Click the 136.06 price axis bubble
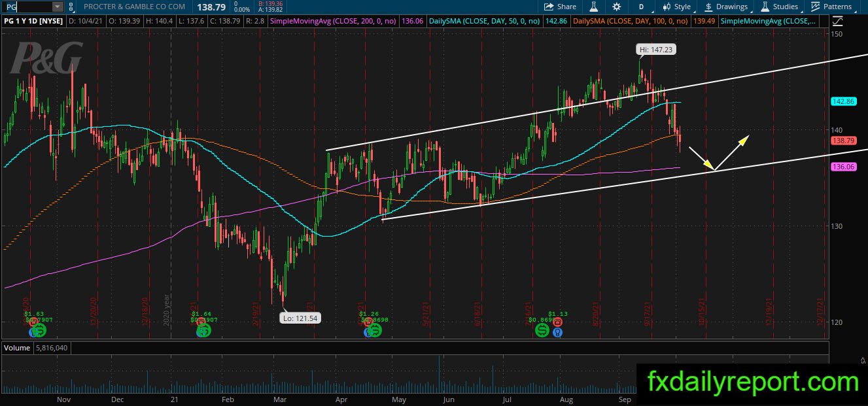The width and height of the screenshot is (868, 406). pos(843,167)
